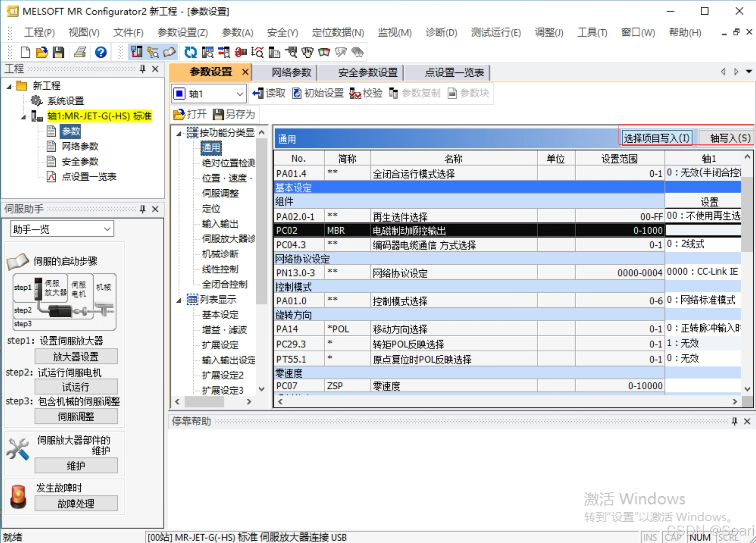Open the tab list dropdown arrow
This screenshot has width=756, height=543.
tap(749, 72)
